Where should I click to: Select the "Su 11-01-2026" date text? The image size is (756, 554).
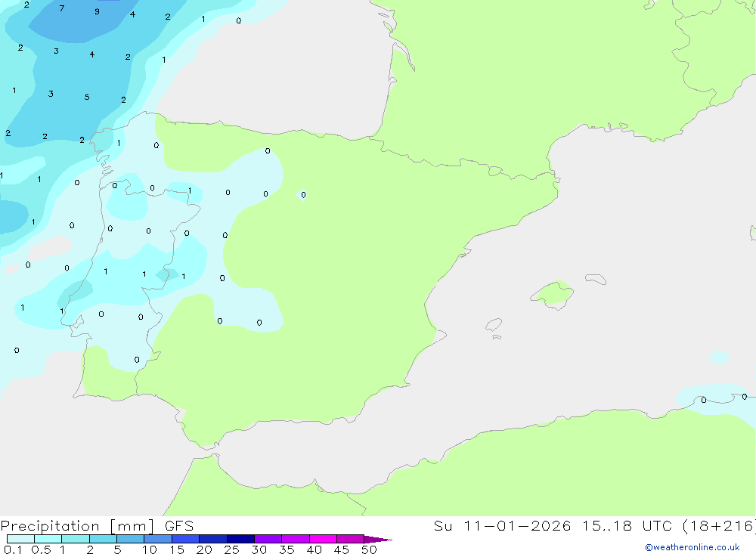click(x=503, y=525)
